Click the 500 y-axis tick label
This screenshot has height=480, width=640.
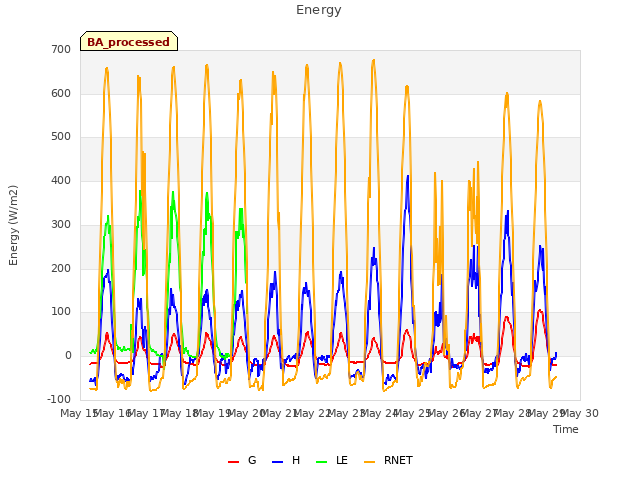coord(61,137)
